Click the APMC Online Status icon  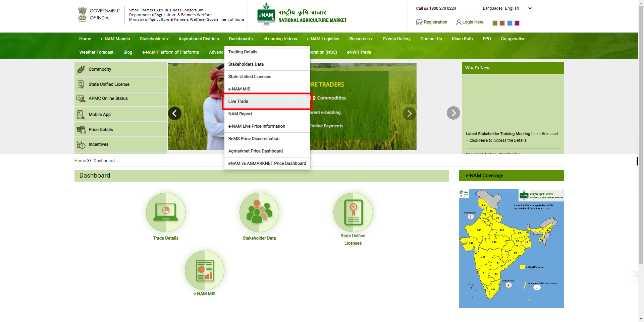81,99
